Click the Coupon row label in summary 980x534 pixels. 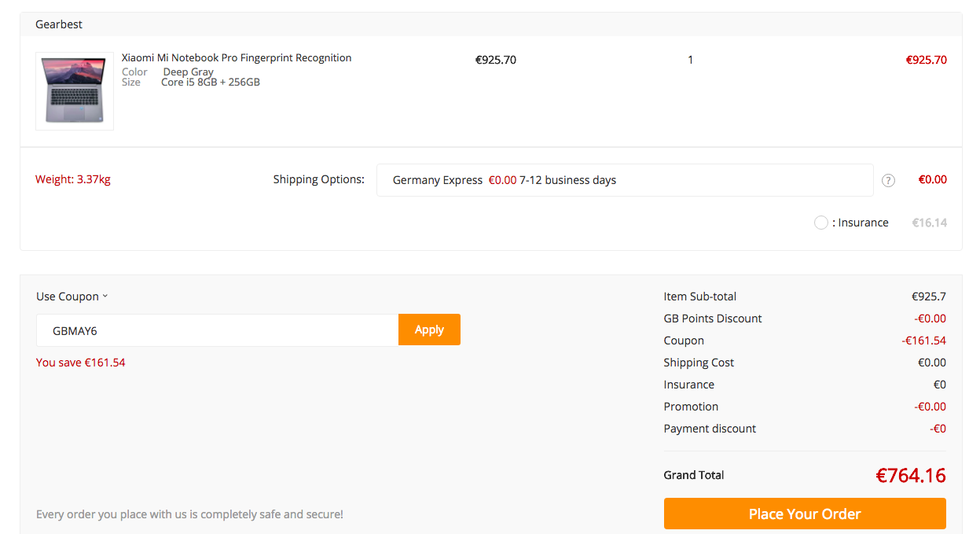pos(684,341)
